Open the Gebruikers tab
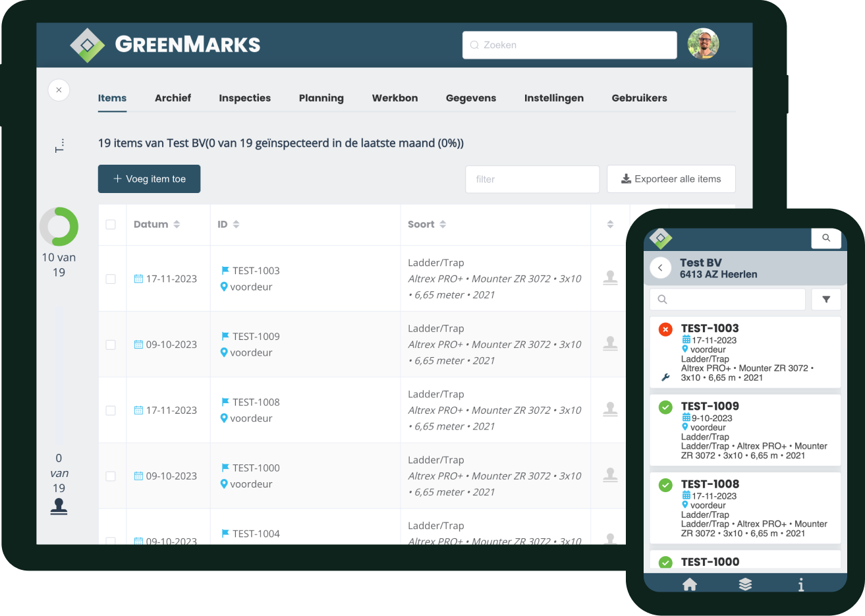Screen dimensions: 865x616 [x=639, y=98]
